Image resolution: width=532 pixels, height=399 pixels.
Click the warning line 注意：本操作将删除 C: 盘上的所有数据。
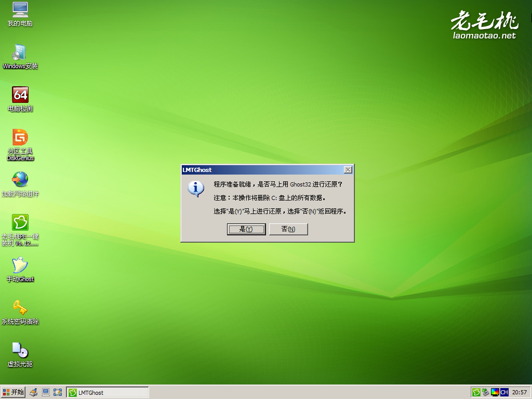click(x=270, y=198)
